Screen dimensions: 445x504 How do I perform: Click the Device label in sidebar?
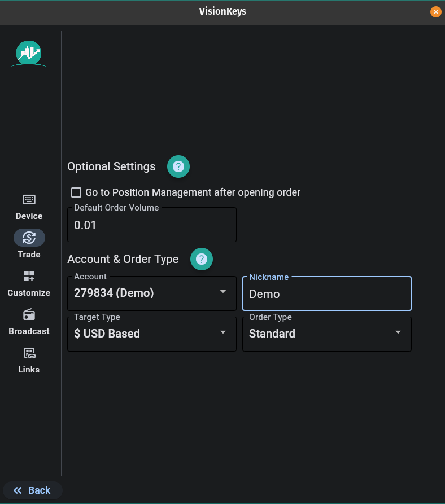coord(29,216)
